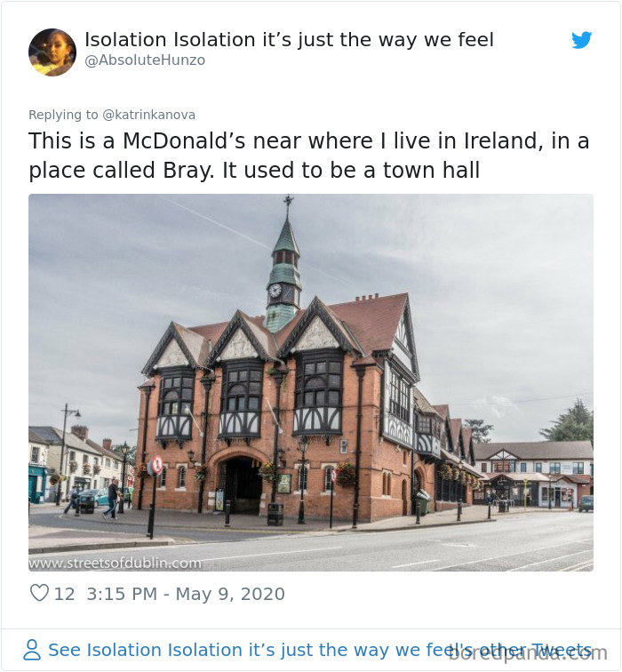Viewport: 622px width, 672px height.
Task: Click the www.streetsofdublin.com watermark
Action: pos(115,563)
